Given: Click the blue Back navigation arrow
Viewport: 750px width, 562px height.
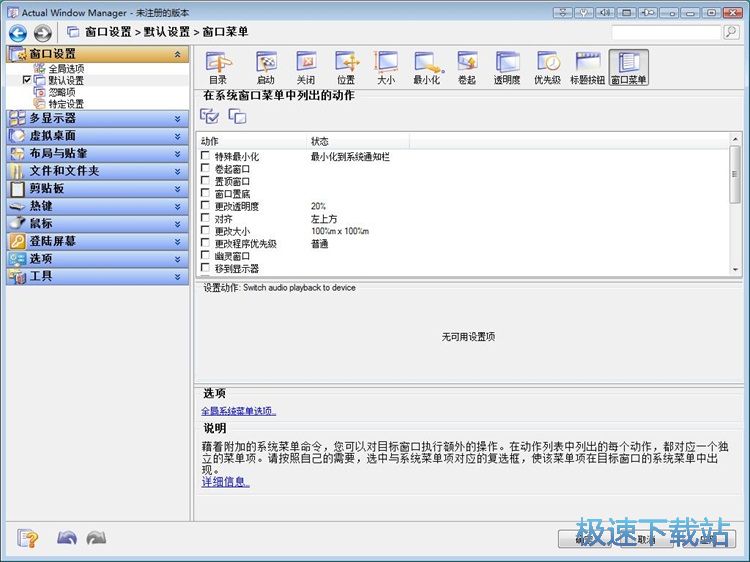Looking at the screenshot, I should 18,33.
